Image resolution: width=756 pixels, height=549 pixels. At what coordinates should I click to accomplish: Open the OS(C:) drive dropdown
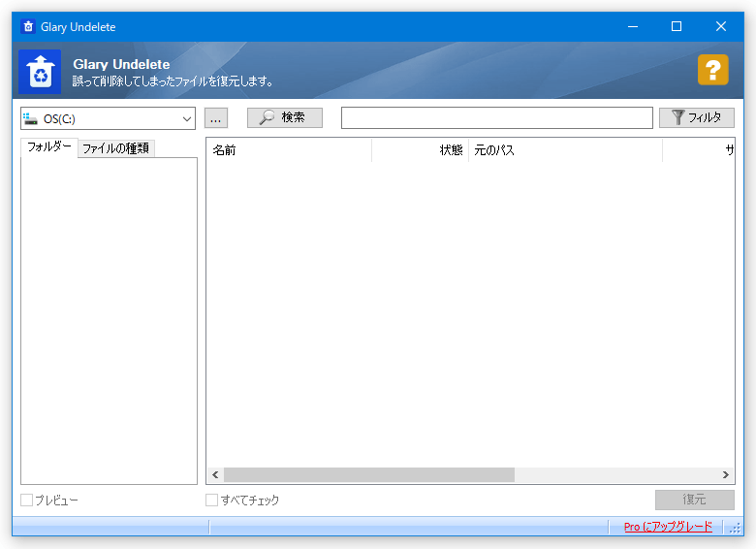point(108,118)
